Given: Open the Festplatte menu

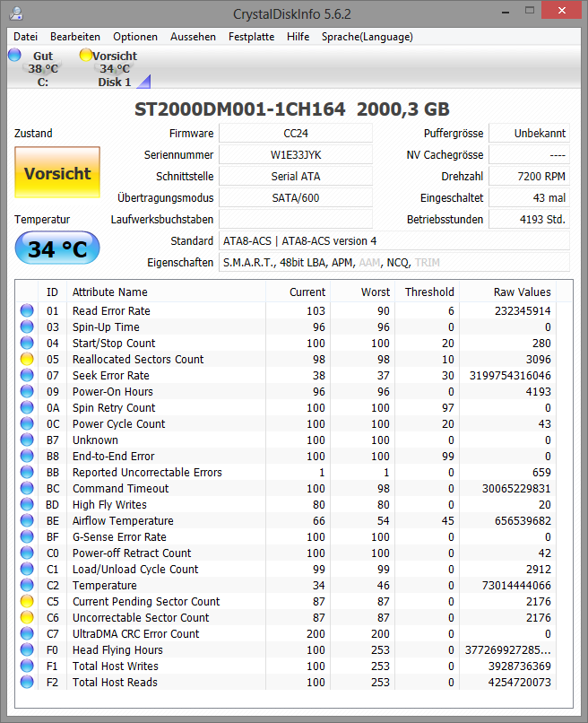Looking at the screenshot, I should [x=251, y=37].
